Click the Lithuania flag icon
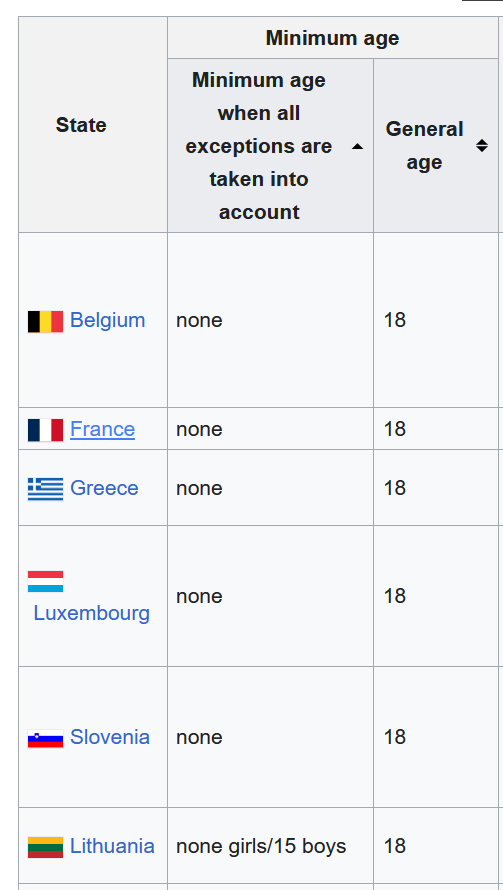Screen dimensions: 503x890 [45, 847]
